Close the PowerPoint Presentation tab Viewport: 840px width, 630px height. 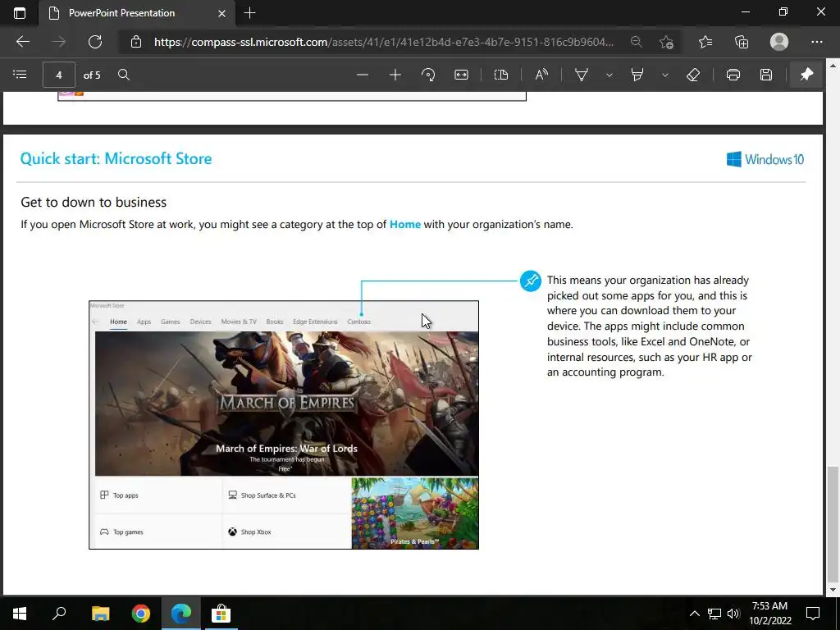(221, 13)
